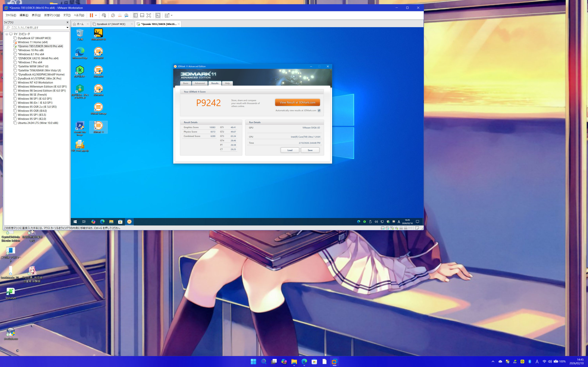Open the library search filter dropdown arrow
Image resolution: width=588 pixels, height=367 pixels.
[x=67, y=27]
